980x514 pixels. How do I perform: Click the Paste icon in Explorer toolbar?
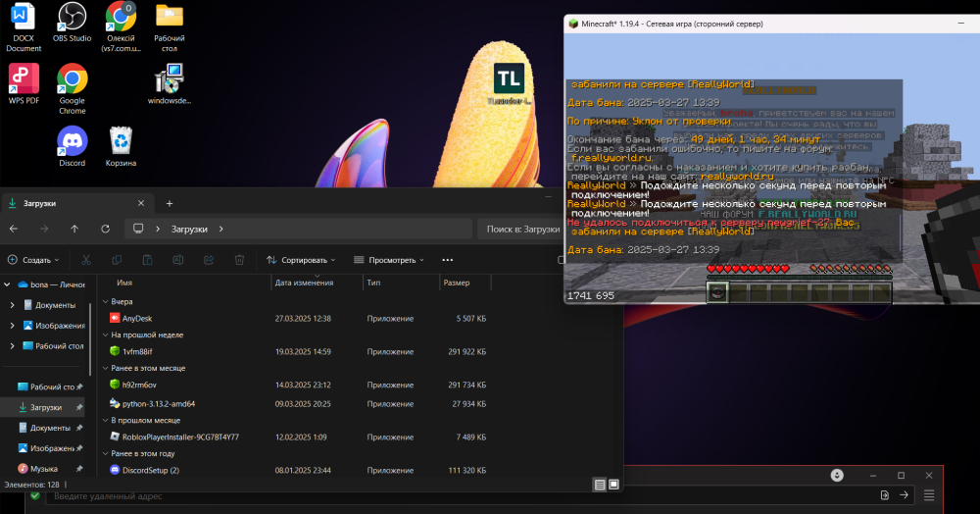click(147, 260)
